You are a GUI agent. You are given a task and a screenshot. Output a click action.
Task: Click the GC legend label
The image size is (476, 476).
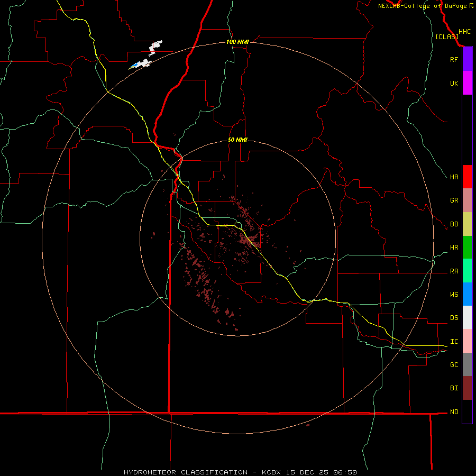(x=454, y=364)
